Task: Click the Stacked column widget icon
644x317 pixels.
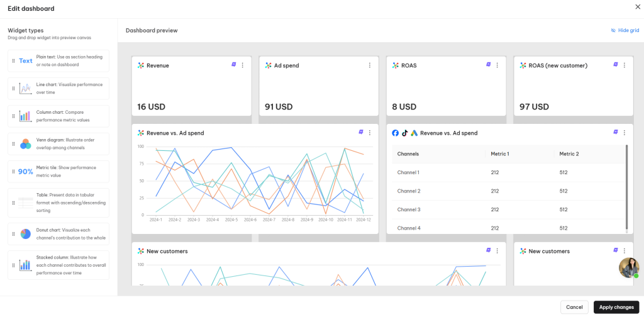Action: [25, 265]
